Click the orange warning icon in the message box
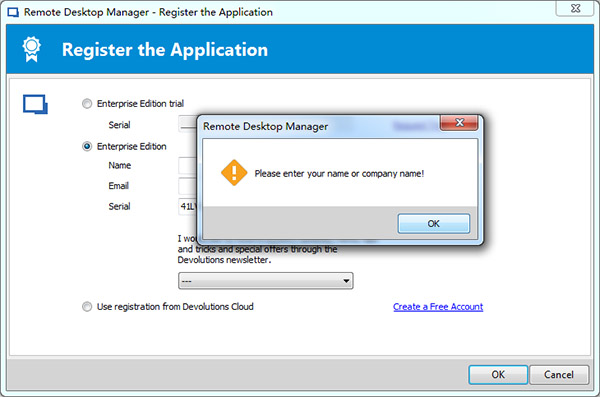This screenshot has height=397, width=600. tap(234, 173)
